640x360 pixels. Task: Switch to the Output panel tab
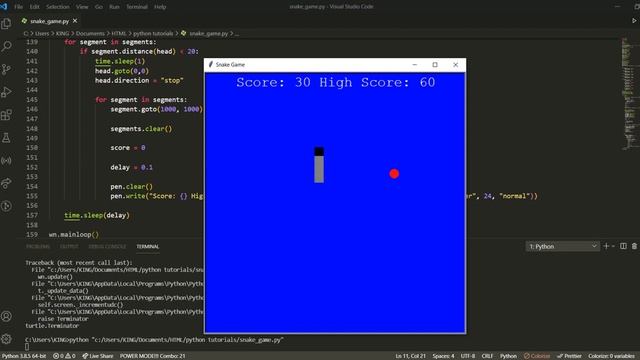[x=69, y=247]
